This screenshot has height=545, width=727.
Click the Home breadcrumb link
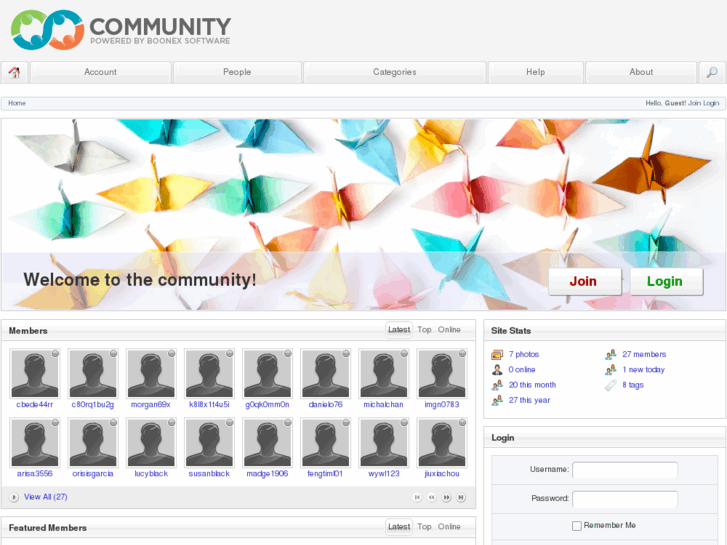click(17, 103)
